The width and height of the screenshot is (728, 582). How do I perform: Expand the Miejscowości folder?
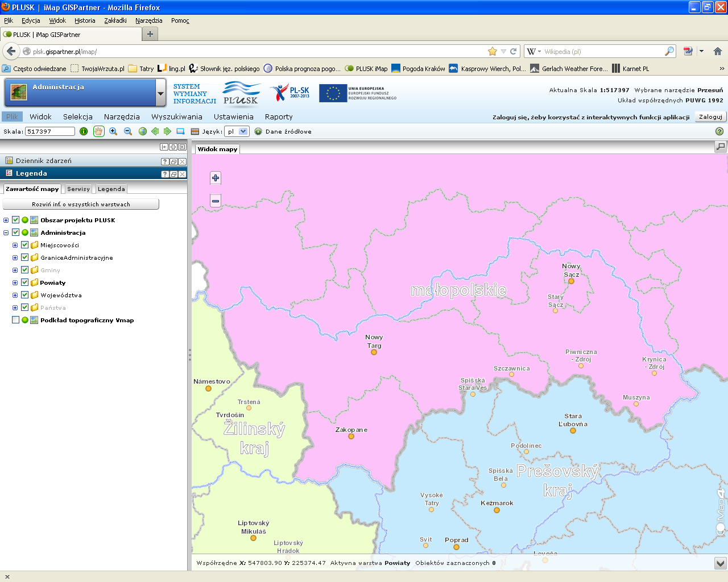[15, 245]
